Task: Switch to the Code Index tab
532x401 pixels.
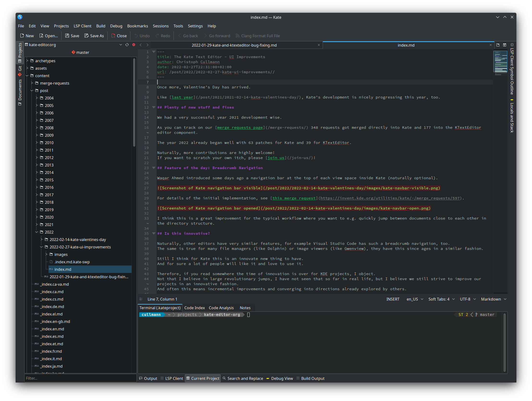Action: [x=194, y=308]
